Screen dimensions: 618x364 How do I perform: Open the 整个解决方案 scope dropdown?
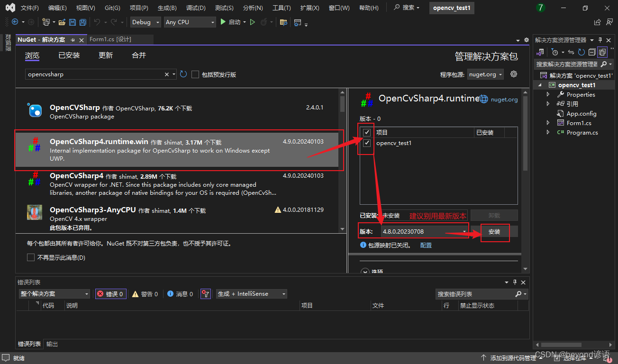click(55, 294)
